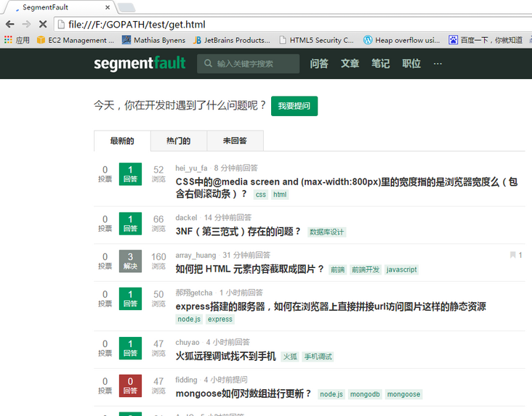Click the css tag
The image size is (532, 416).
click(x=261, y=195)
